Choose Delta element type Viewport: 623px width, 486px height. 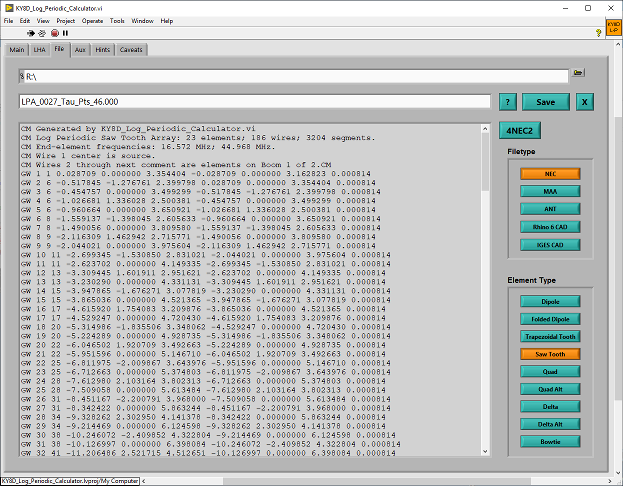[550, 407]
